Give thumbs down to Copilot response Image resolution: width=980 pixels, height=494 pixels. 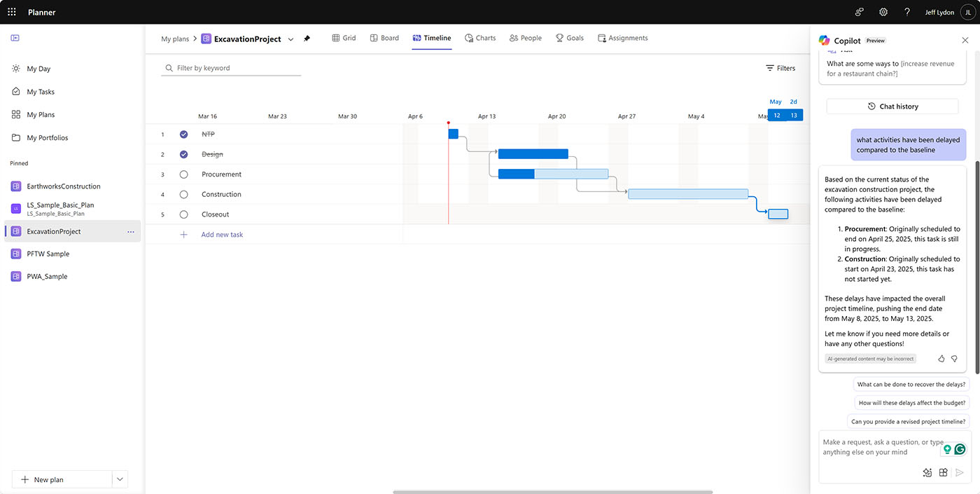pos(954,359)
